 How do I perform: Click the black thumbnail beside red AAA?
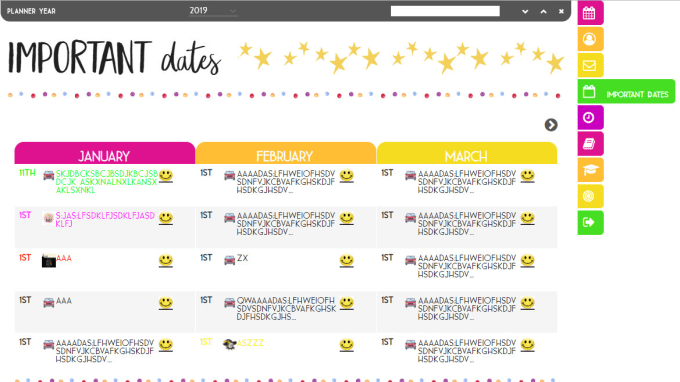[49, 261]
